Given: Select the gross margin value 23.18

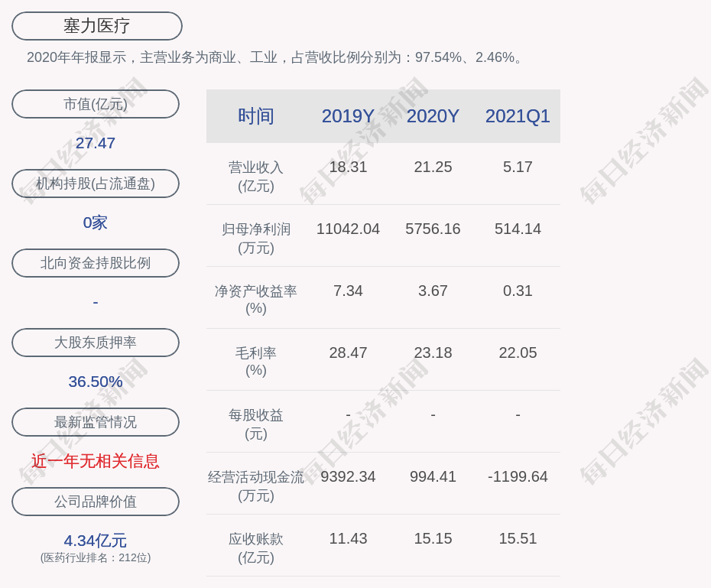Looking at the screenshot, I should click(433, 352).
